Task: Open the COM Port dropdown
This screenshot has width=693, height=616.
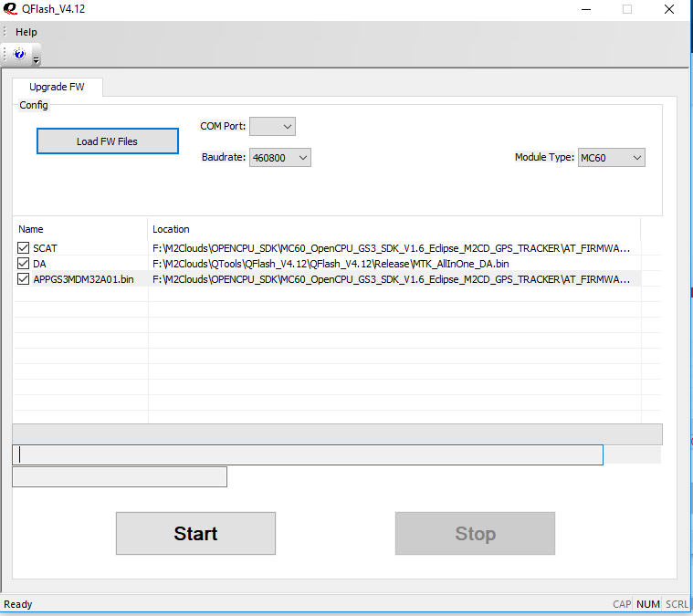Action: pyautogui.click(x=272, y=126)
